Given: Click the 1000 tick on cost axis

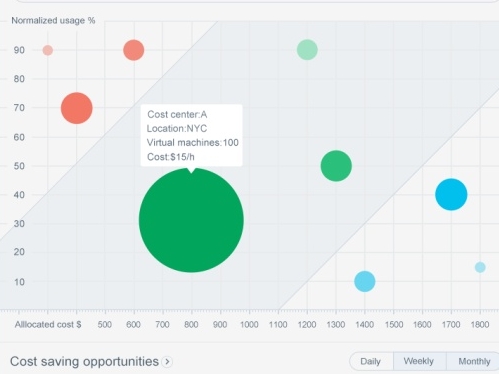Looking at the screenshot, I should click(249, 324).
